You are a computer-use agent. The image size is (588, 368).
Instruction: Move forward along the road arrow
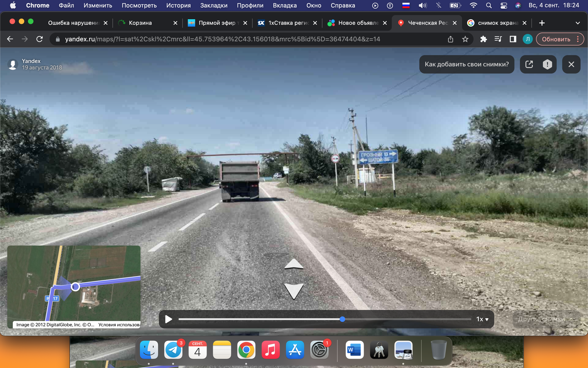click(x=294, y=264)
